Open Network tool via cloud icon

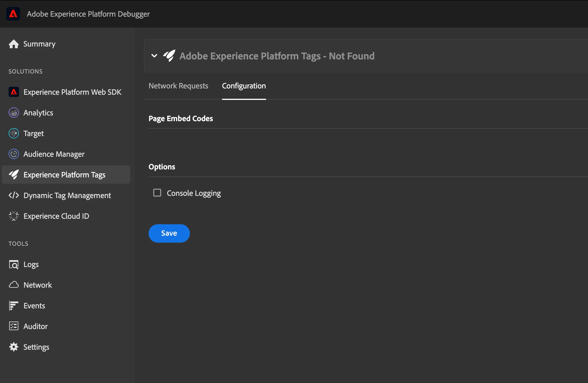click(13, 285)
